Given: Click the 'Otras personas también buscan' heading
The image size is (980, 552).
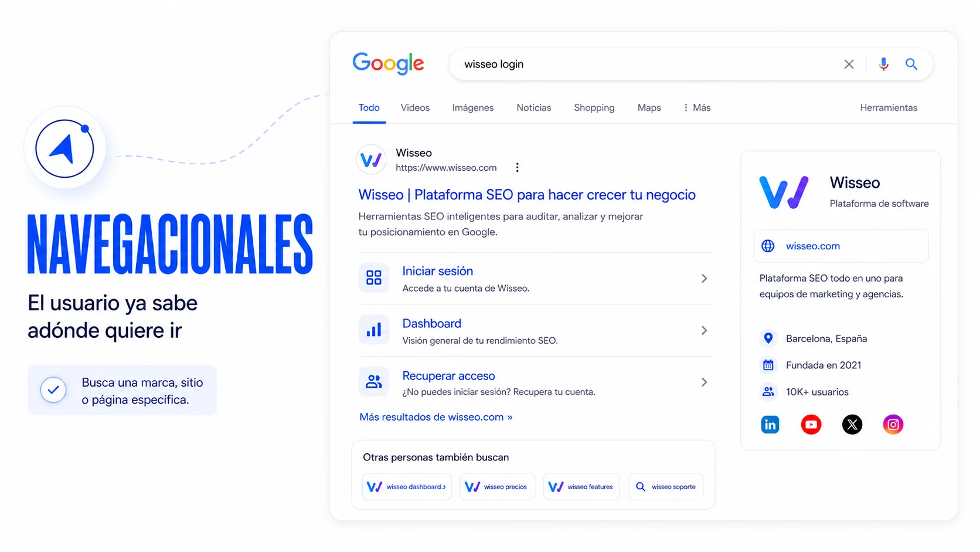Looking at the screenshot, I should point(435,457).
